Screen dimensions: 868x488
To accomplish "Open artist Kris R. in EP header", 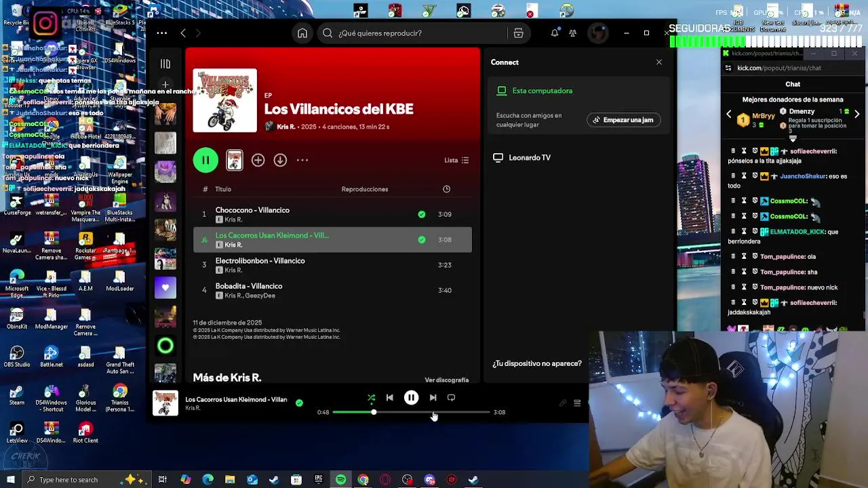I will 285,127.
